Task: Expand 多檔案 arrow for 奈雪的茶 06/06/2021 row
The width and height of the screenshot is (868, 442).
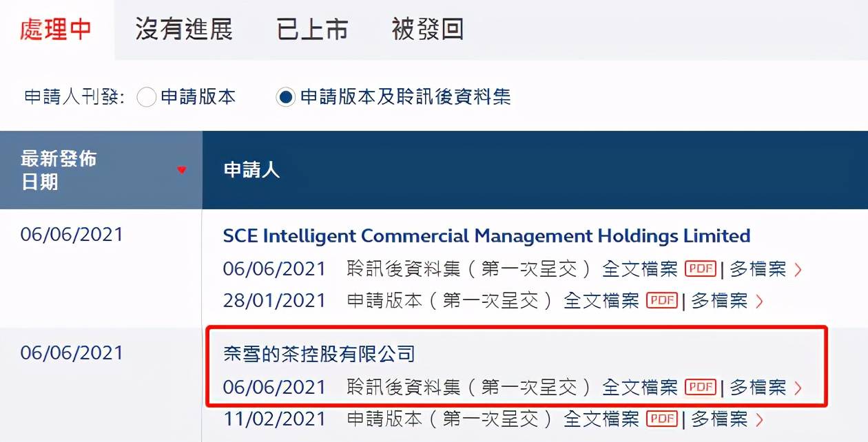Action: pyautogui.click(x=798, y=388)
